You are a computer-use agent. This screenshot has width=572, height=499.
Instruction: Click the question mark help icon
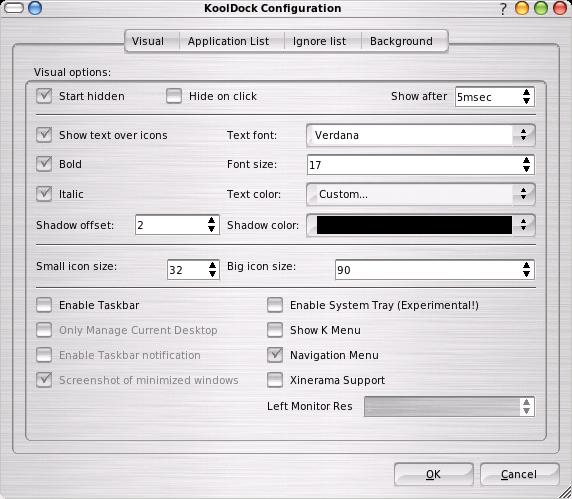click(503, 8)
